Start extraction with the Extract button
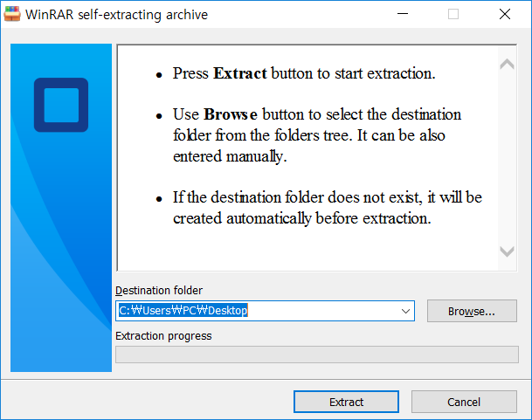This screenshot has width=532, height=420. coord(346,402)
